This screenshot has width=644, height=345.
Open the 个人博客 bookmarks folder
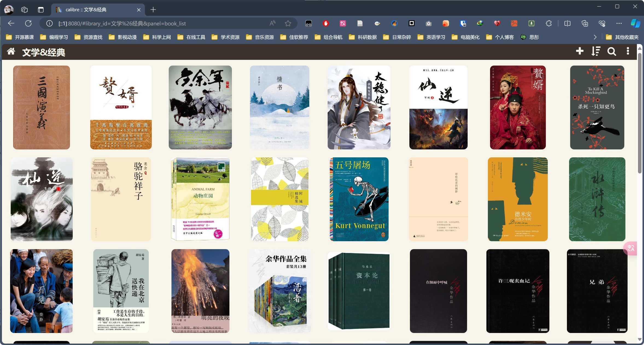click(500, 37)
